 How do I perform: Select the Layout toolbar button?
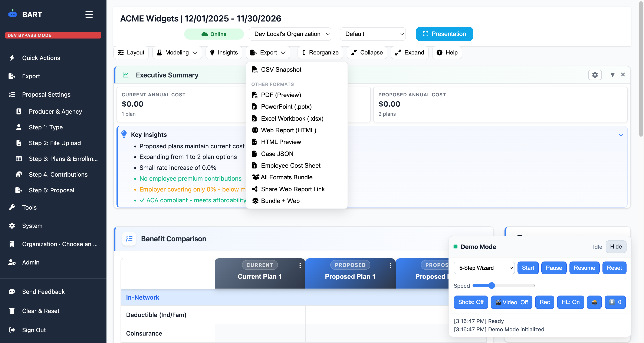[131, 53]
